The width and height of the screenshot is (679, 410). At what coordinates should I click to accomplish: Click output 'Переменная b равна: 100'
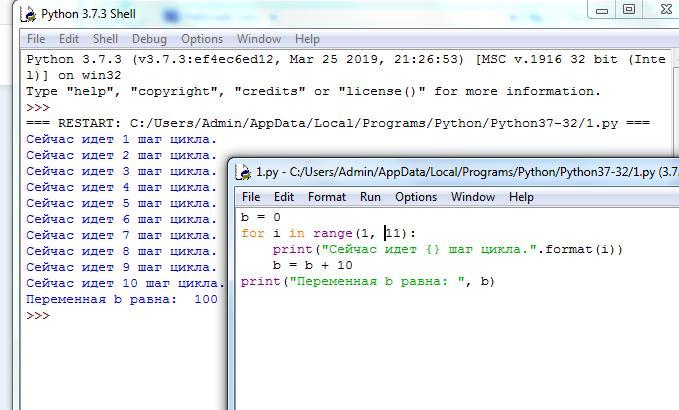click(122, 300)
